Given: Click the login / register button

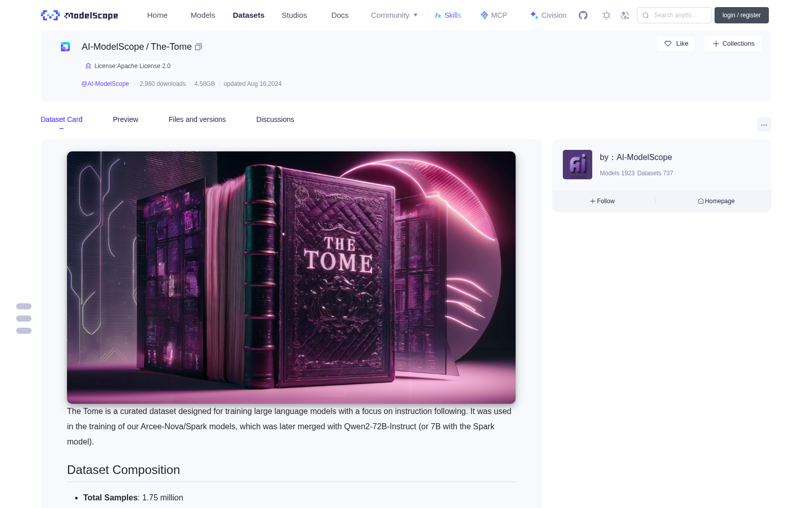Looking at the screenshot, I should point(741,15).
